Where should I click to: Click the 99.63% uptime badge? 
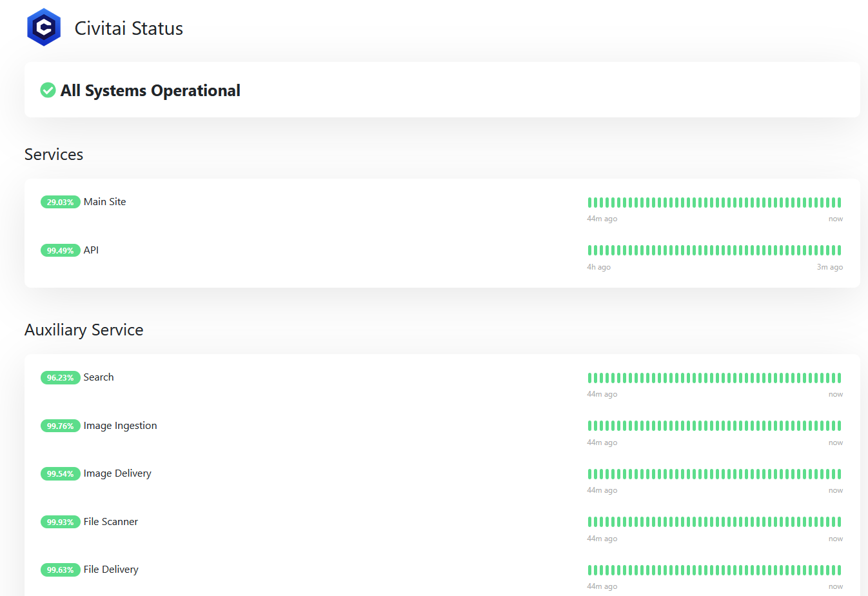pos(61,570)
